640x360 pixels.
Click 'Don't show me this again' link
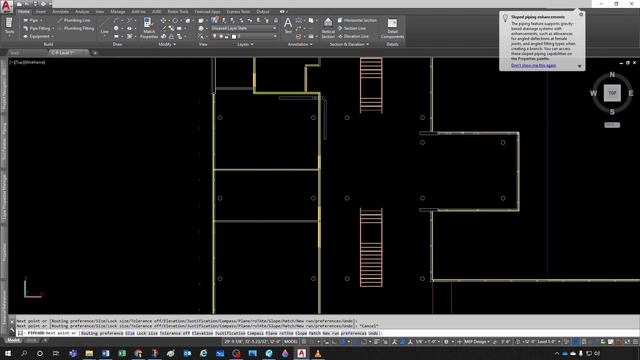point(533,65)
